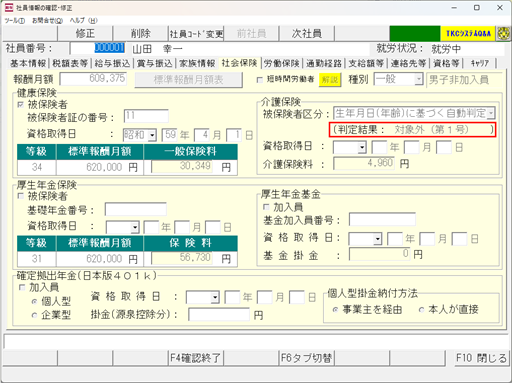Click the 報酬月額 field showing 609,375
The image size is (512, 383).
coord(93,79)
